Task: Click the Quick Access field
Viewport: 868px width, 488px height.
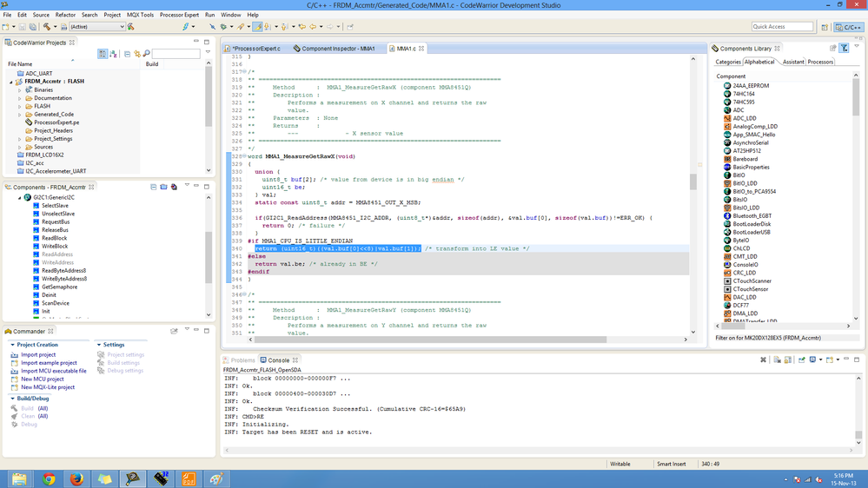Action: point(782,27)
